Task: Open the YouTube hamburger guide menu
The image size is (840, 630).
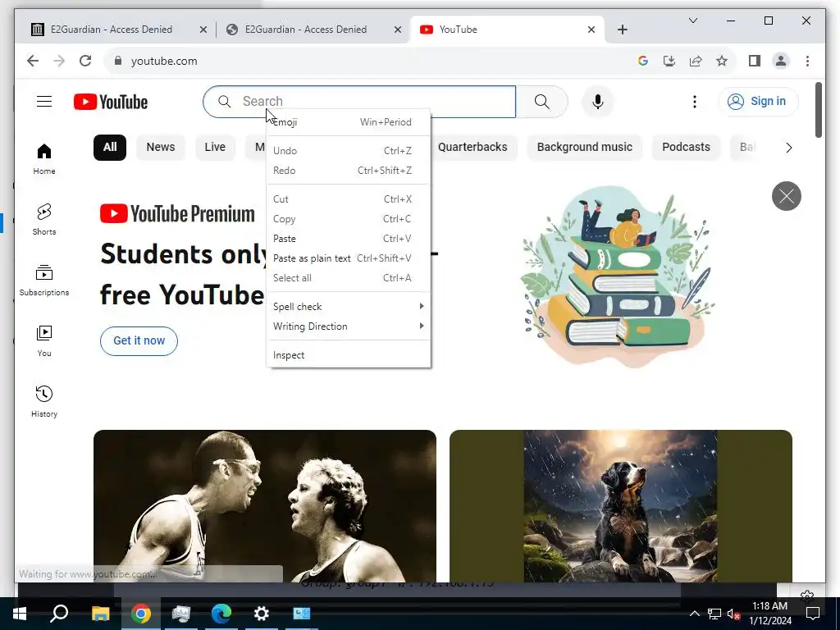Action: click(x=44, y=101)
